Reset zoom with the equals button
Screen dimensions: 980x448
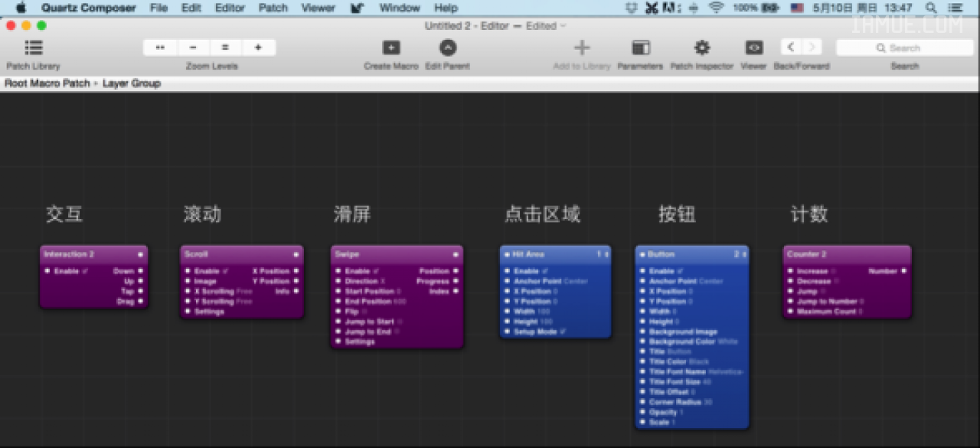tap(226, 47)
